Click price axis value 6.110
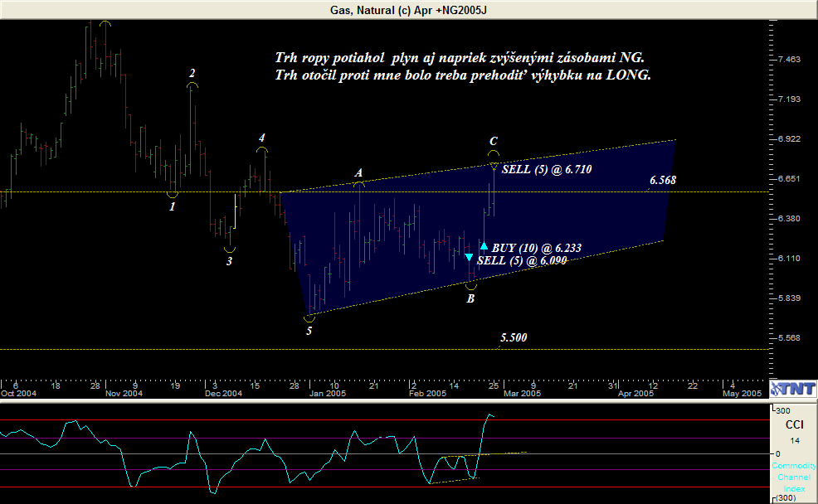Viewport: 818px width, 504px height. 789,259
